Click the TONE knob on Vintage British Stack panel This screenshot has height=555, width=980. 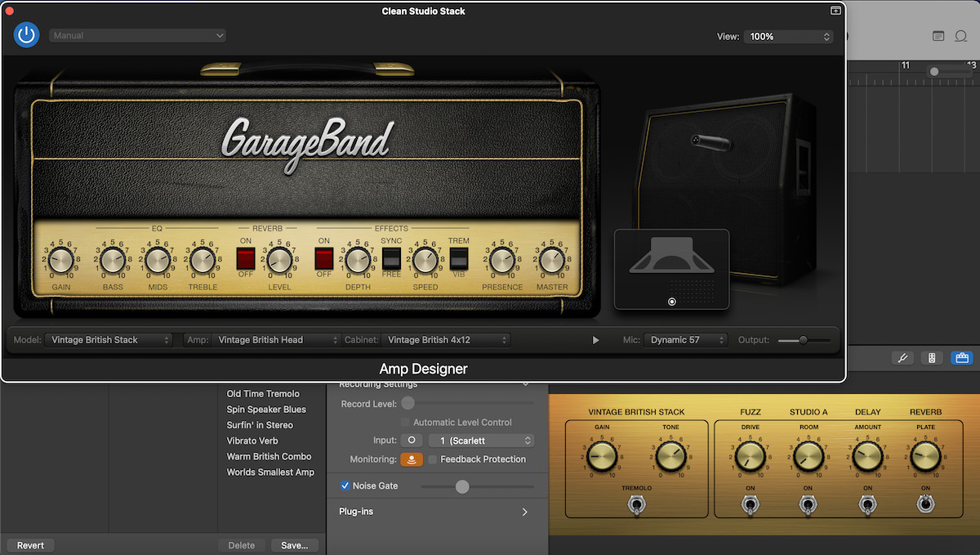[670, 457]
